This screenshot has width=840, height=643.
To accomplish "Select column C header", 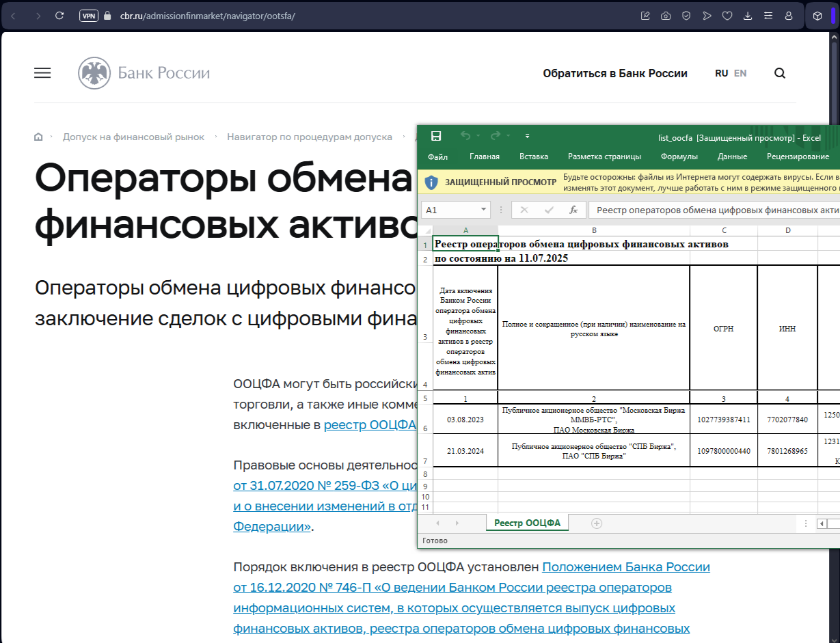I will pyautogui.click(x=724, y=230).
